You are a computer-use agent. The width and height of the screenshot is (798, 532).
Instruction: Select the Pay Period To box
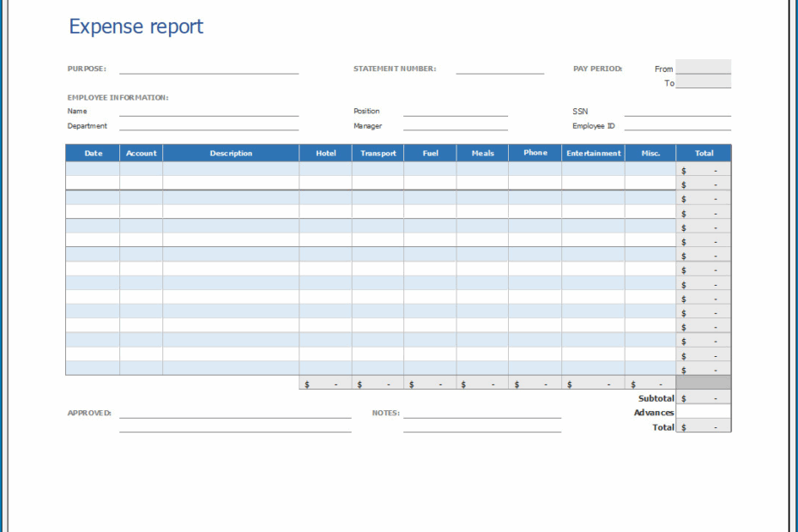[704, 83]
